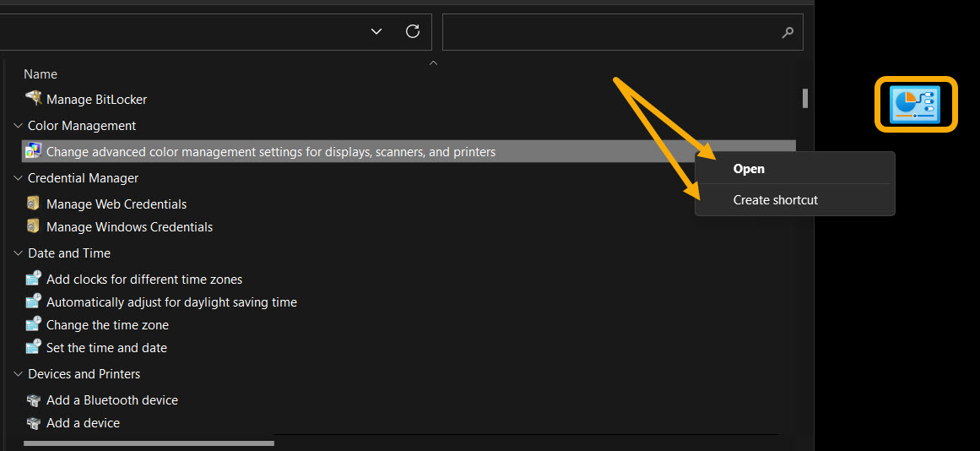Choose Create shortcut from context menu
This screenshot has height=451, width=980.
(x=795, y=200)
